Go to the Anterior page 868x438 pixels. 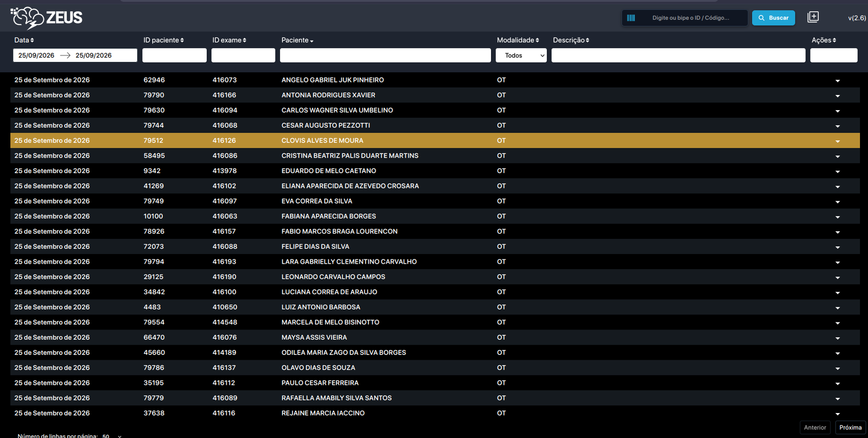pos(815,428)
